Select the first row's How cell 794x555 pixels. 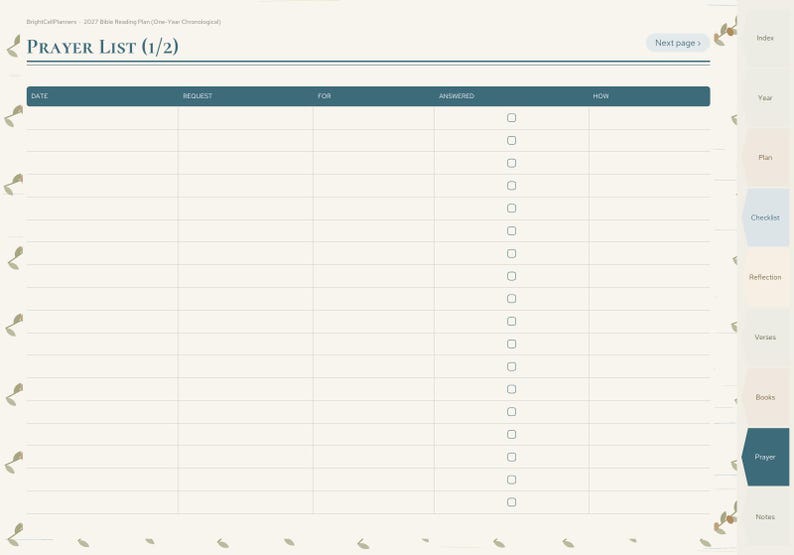(x=650, y=118)
